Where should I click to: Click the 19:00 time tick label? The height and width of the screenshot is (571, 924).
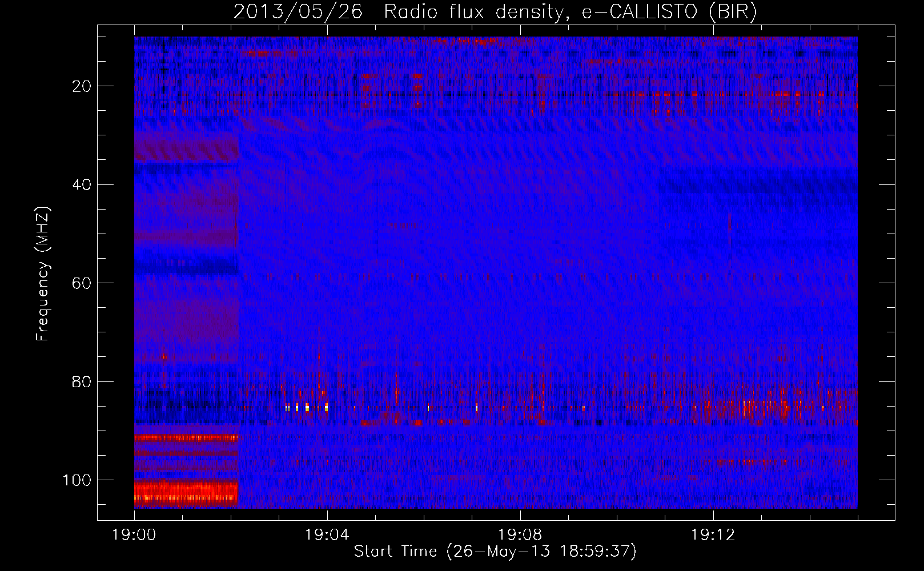point(134,535)
